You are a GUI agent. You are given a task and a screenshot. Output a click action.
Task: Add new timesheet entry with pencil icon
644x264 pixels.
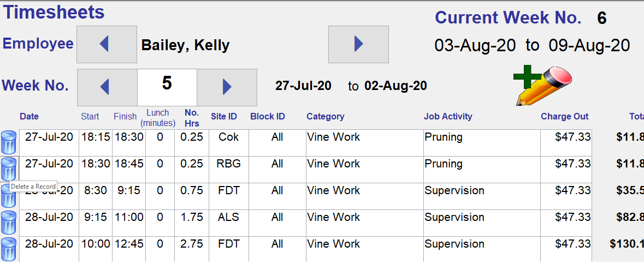click(543, 86)
